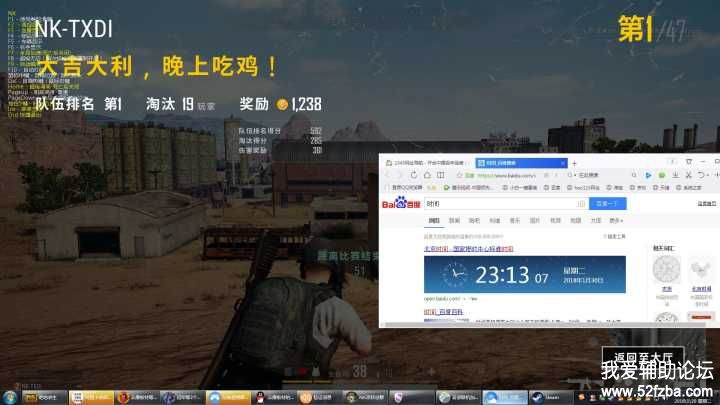Click the 23:13 Beijing time clock widget
The width and height of the screenshot is (720, 405).
click(524, 275)
